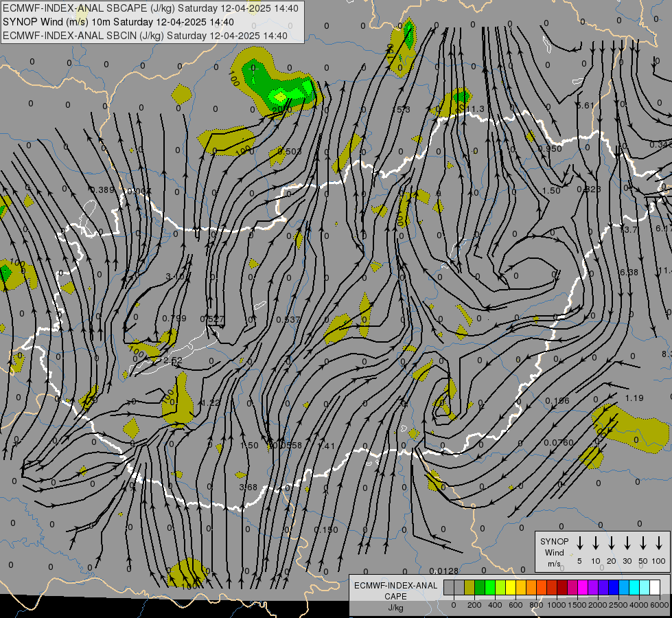Pick the dark blue swatch before the 2500 tick
Image resolution: width=672 pixels, height=618 pixels.
613,587
